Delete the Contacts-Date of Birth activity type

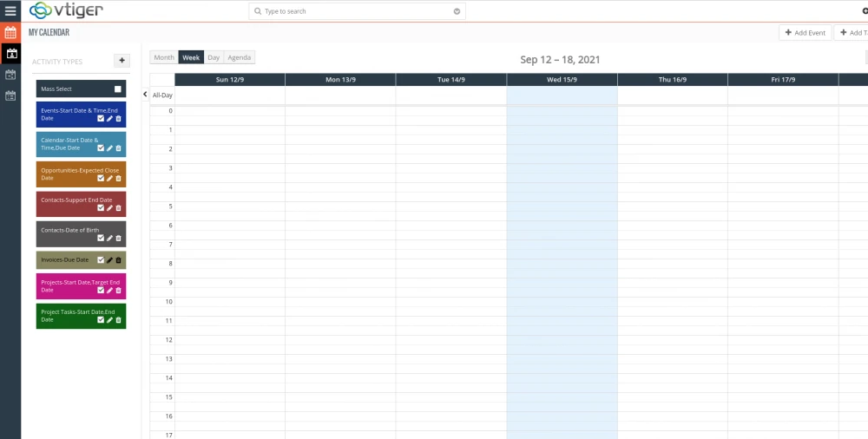[x=119, y=238]
